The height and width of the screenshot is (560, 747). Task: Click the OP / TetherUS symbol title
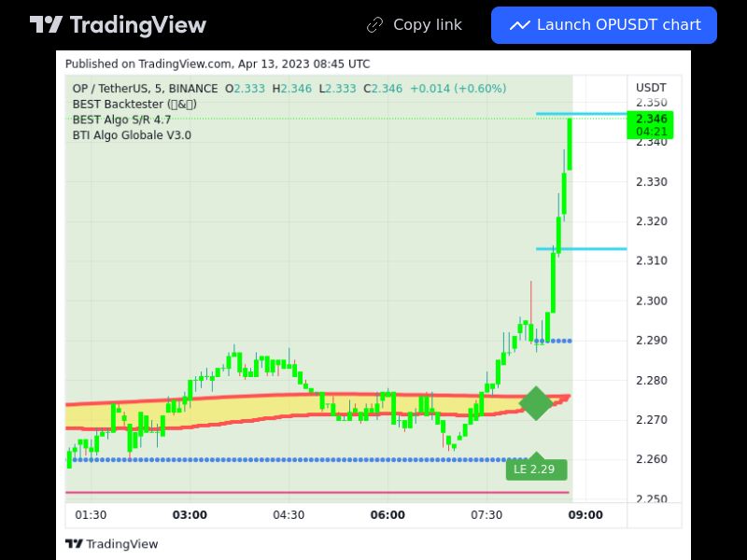(x=146, y=89)
